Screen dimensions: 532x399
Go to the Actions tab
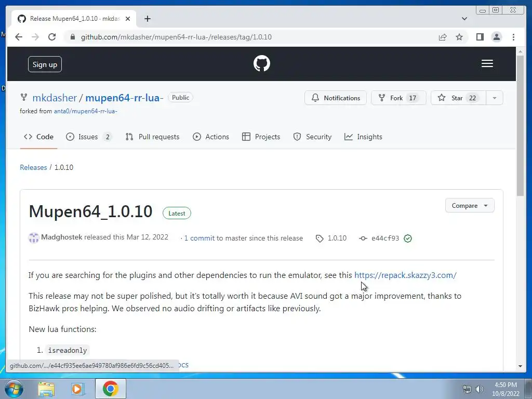click(211, 137)
